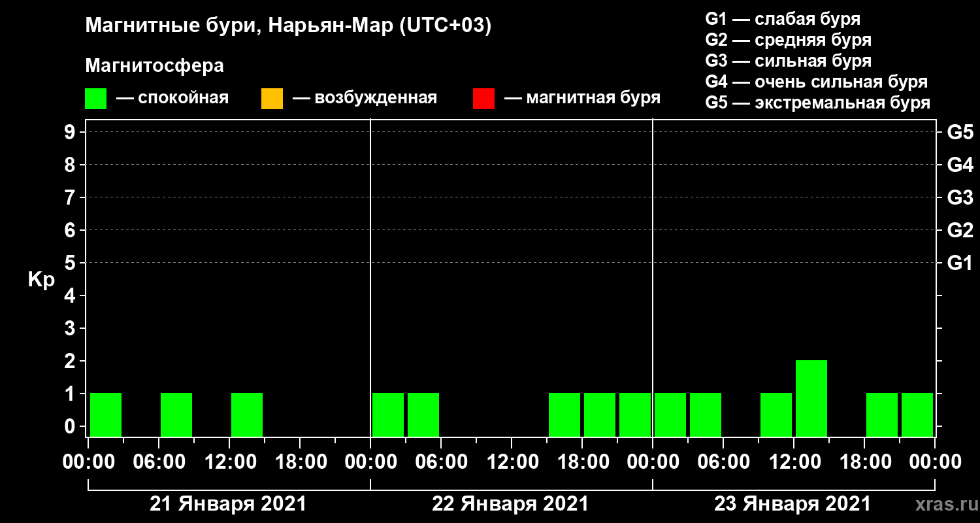
Task: Select the 'G1 — слабая буря' legend line
Action: tap(783, 18)
